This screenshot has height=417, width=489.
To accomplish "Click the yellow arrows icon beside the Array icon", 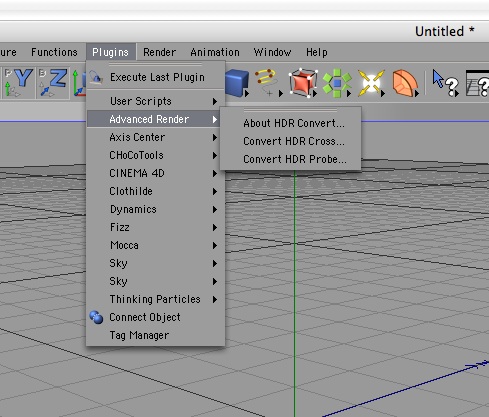I will (x=371, y=83).
